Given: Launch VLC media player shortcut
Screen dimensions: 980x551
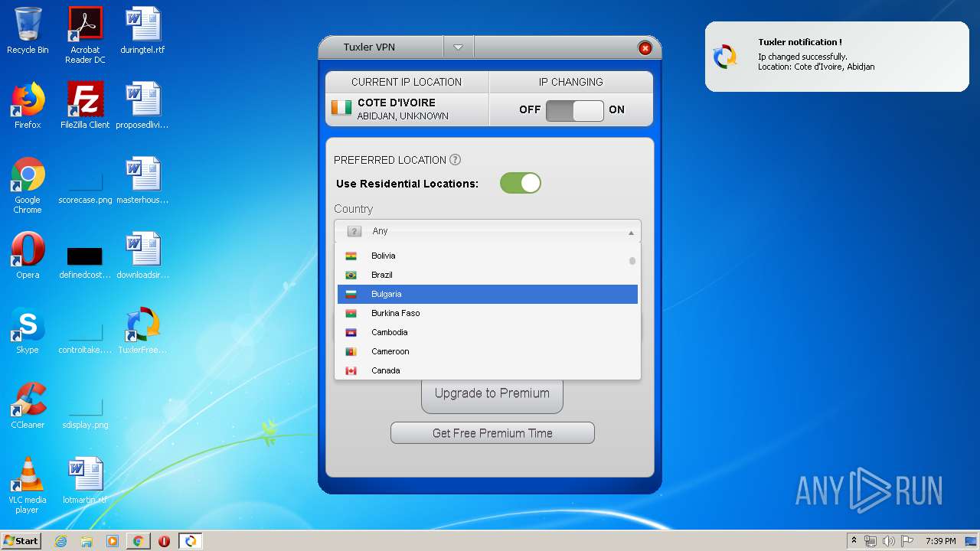Looking at the screenshot, I should coord(28,485).
